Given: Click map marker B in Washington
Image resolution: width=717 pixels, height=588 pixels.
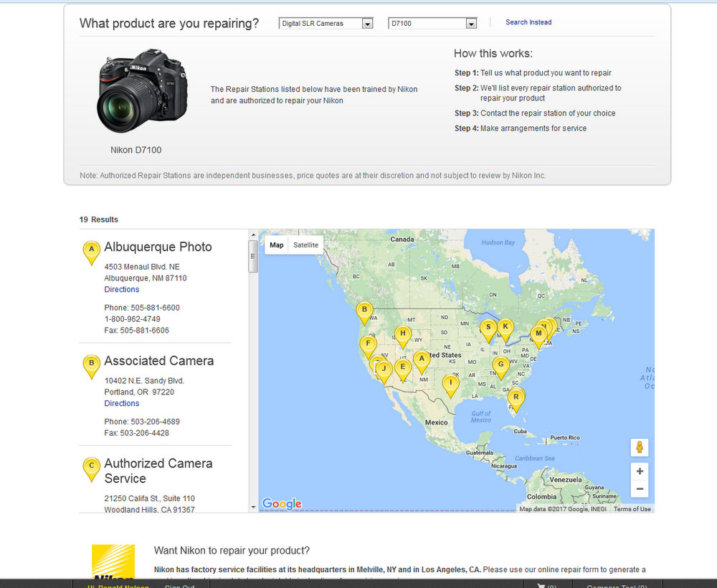Looking at the screenshot, I should coord(364,311).
